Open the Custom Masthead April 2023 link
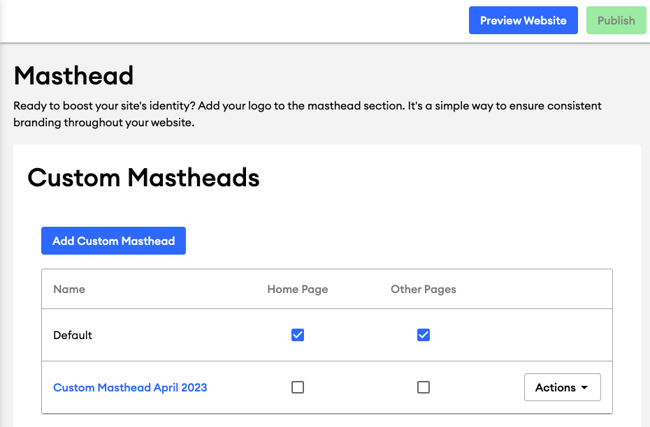Viewport: 650px width, 427px height. click(130, 387)
